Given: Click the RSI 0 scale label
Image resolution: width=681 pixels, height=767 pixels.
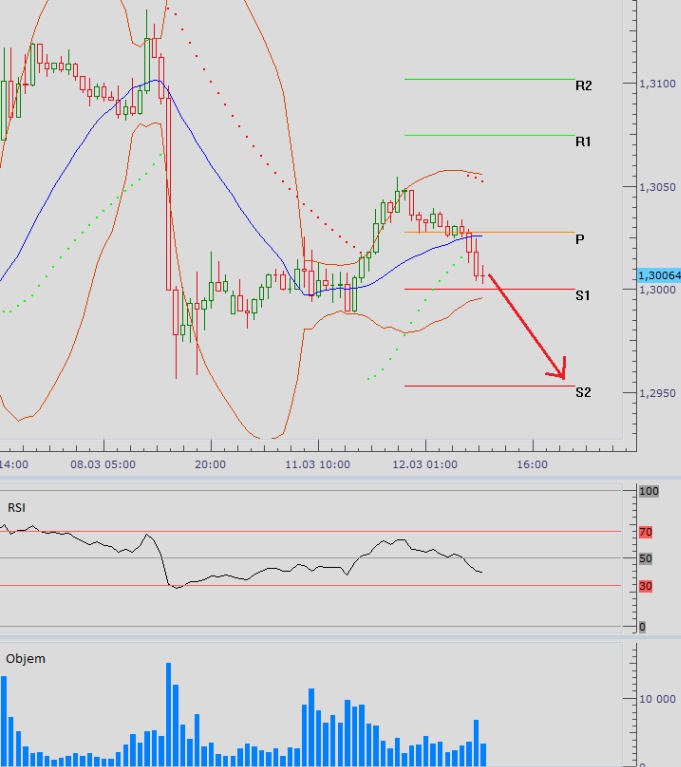Looking at the screenshot, I should [x=642, y=627].
